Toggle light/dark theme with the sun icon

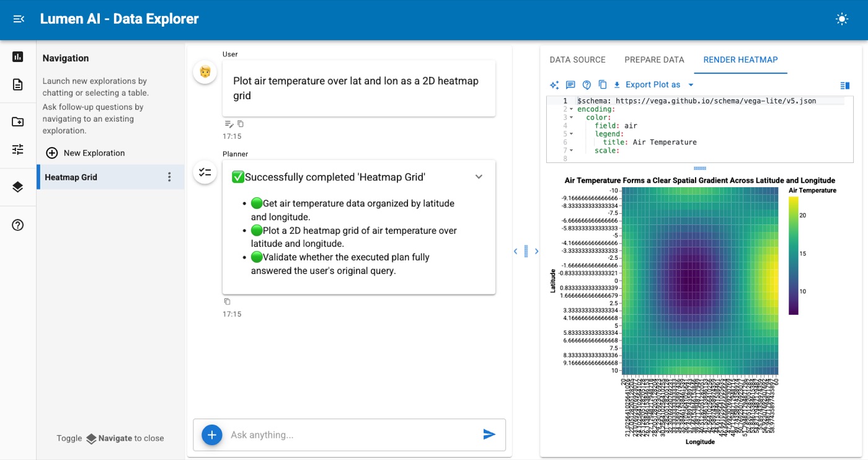click(x=841, y=19)
